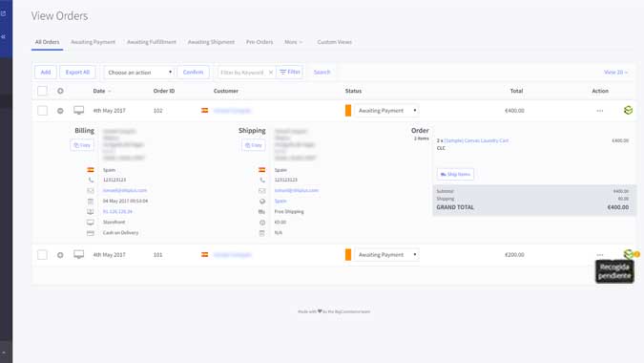Copy the billing address
The image size is (644, 363).
coord(82,145)
